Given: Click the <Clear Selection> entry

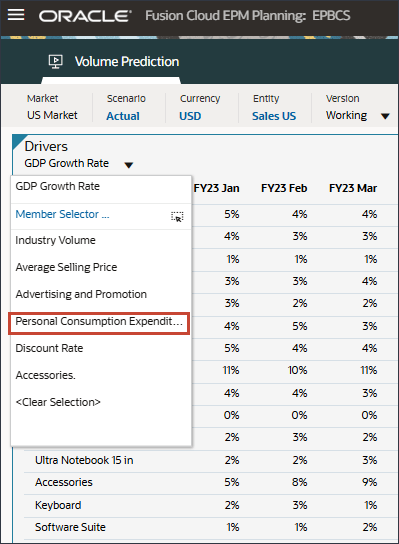Looking at the screenshot, I should click(x=58, y=402).
